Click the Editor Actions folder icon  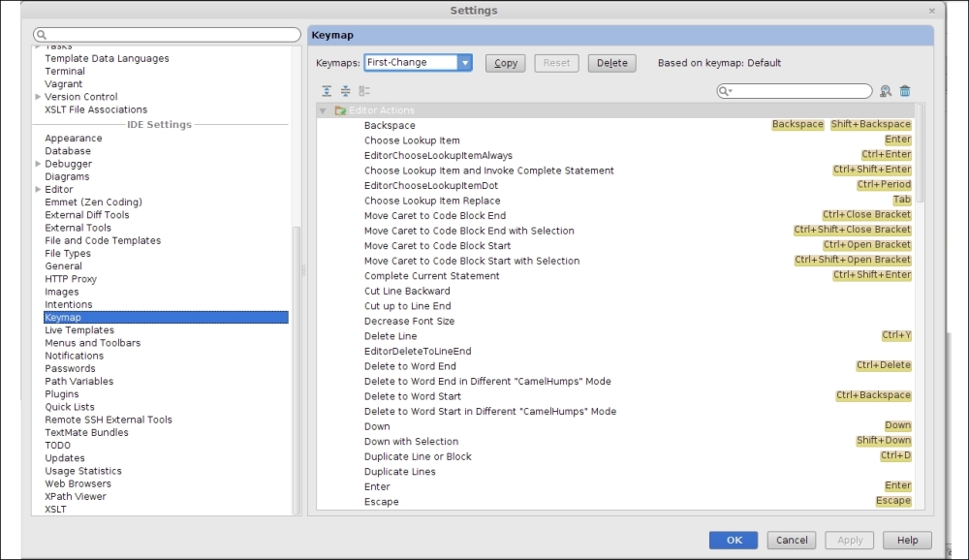pos(340,110)
